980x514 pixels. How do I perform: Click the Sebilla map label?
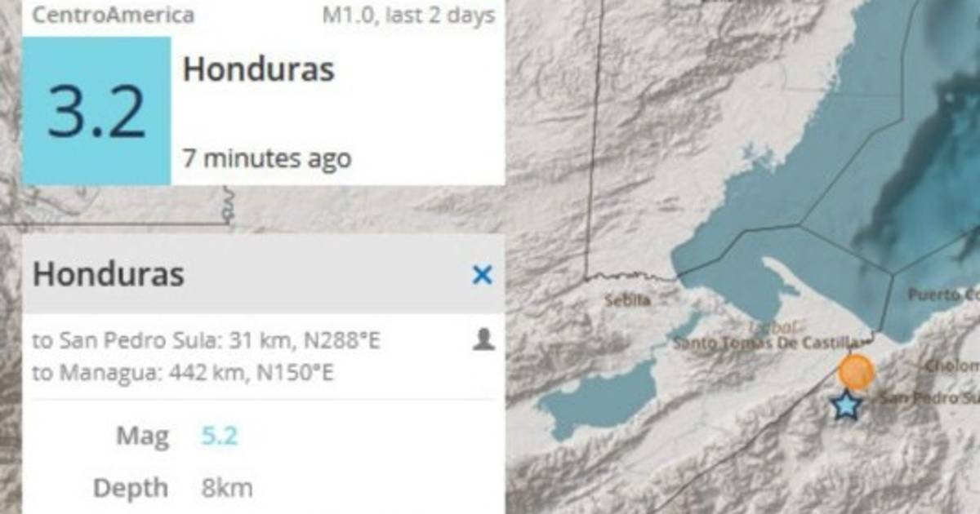click(x=627, y=300)
